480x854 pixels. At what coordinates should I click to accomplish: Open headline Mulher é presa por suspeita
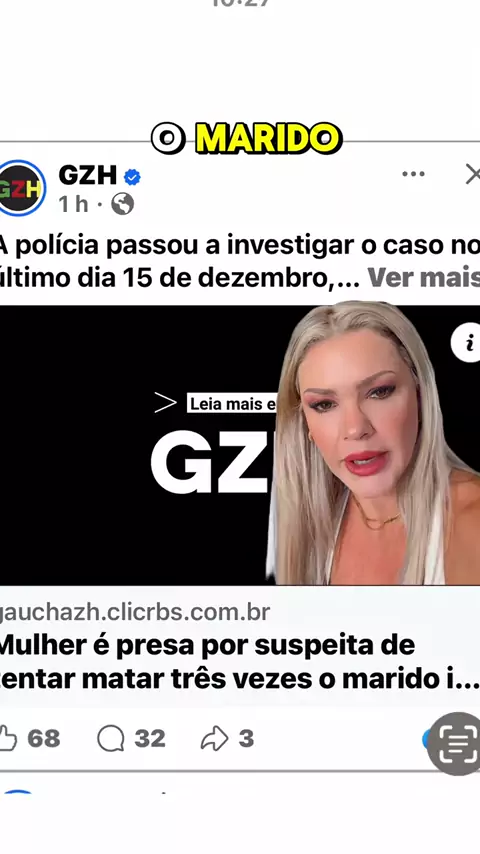point(240,662)
